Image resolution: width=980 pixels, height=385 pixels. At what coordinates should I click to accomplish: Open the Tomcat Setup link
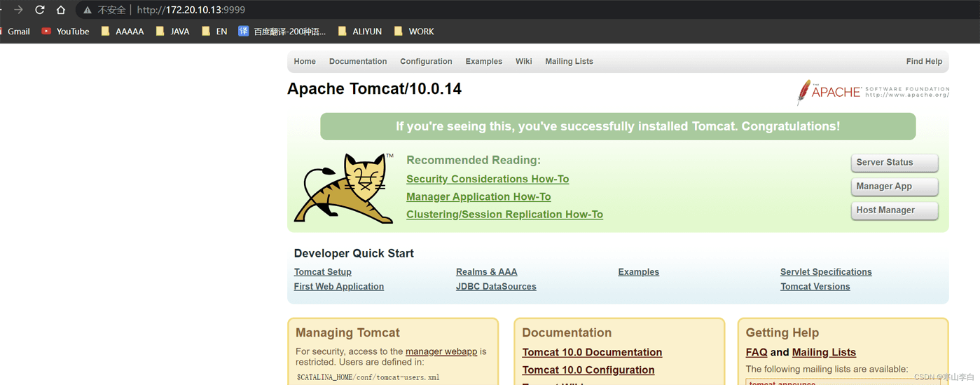pyautogui.click(x=323, y=272)
